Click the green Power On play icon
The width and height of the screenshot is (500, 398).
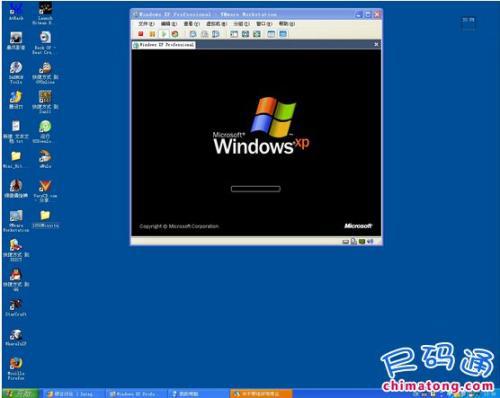[164, 34]
